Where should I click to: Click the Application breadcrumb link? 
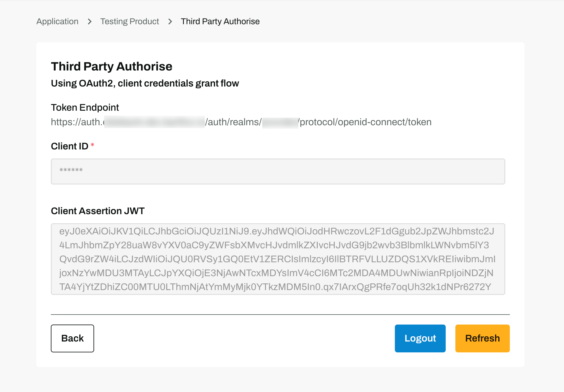click(57, 21)
